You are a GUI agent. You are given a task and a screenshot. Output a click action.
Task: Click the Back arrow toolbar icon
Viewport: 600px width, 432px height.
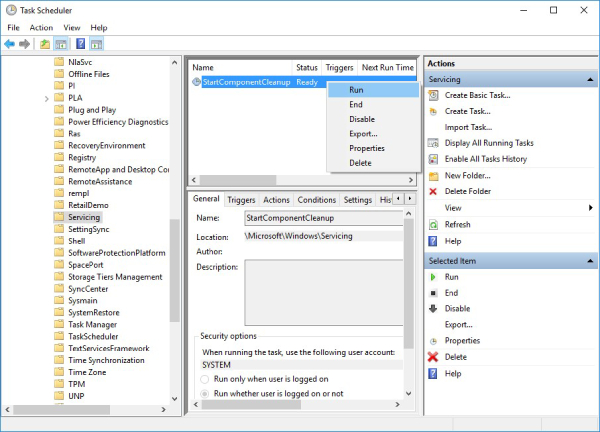coord(11,44)
